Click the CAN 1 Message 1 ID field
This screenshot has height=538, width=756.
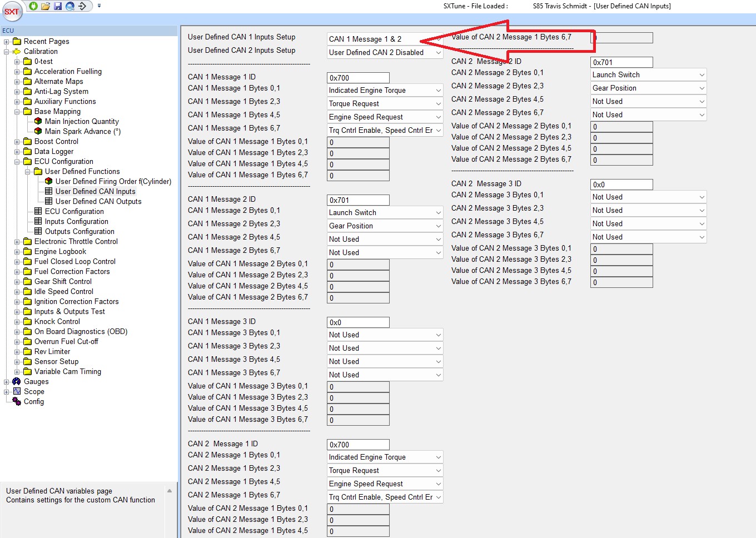(x=358, y=78)
